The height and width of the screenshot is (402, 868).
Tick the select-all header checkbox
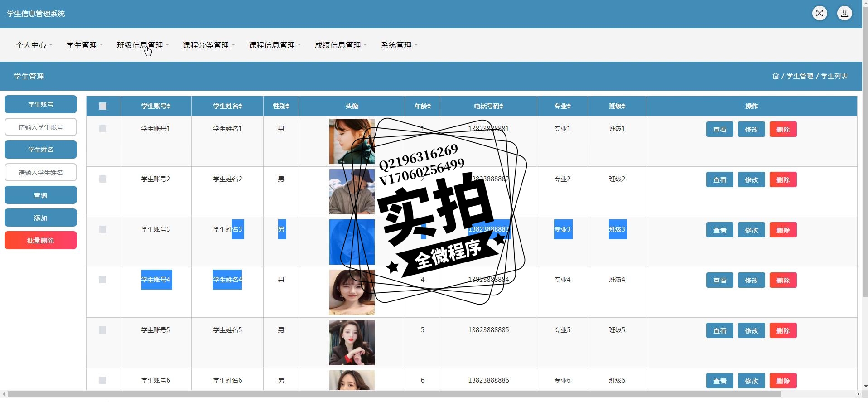click(x=103, y=106)
